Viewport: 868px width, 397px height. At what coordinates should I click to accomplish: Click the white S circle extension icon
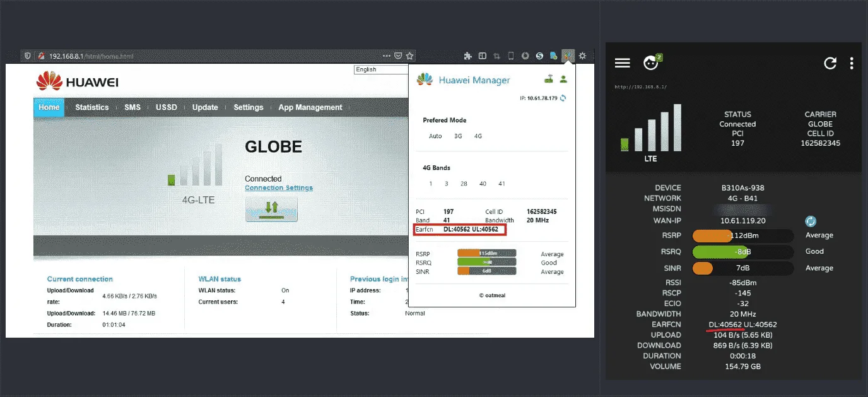(539, 56)
